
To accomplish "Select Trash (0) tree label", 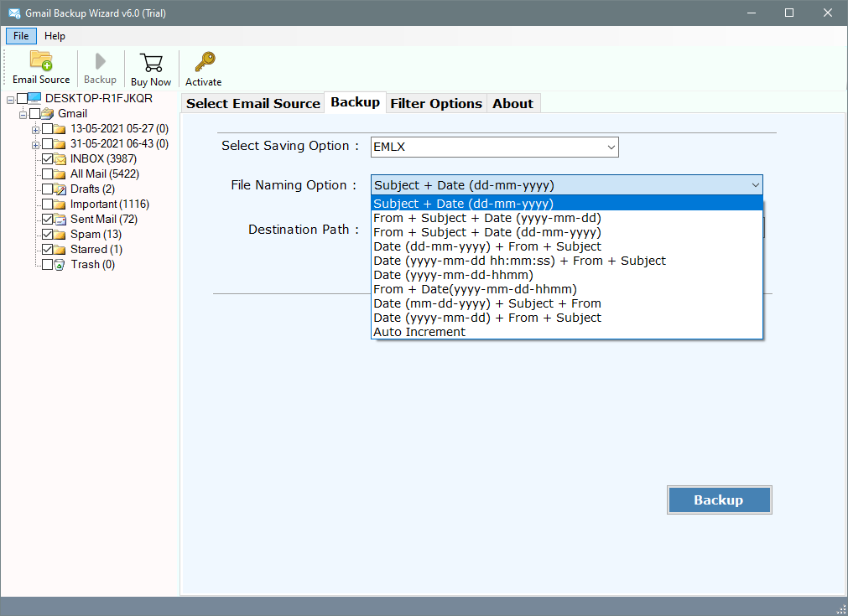I will tap(93, 265).
